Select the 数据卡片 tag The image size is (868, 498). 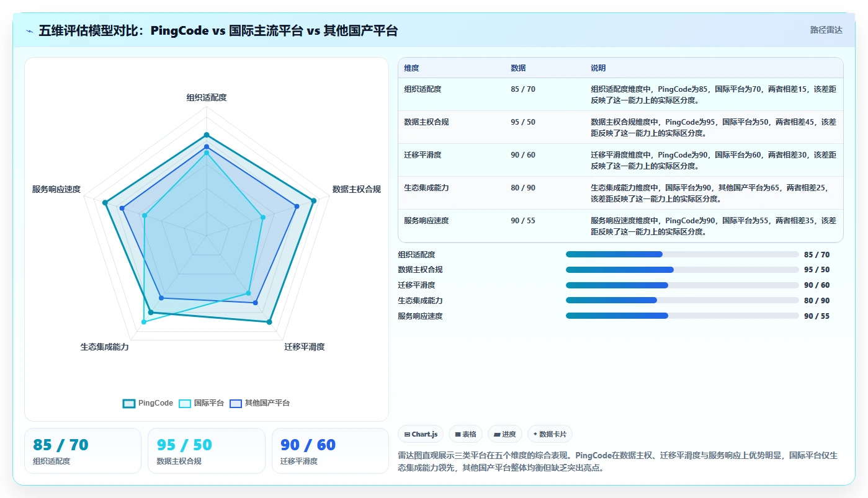tap(550, 434)
